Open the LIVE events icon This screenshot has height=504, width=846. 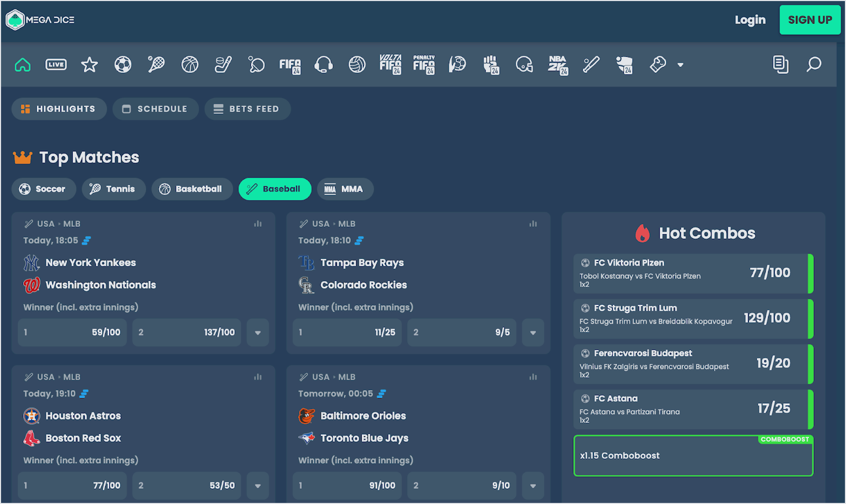(56, 65)
